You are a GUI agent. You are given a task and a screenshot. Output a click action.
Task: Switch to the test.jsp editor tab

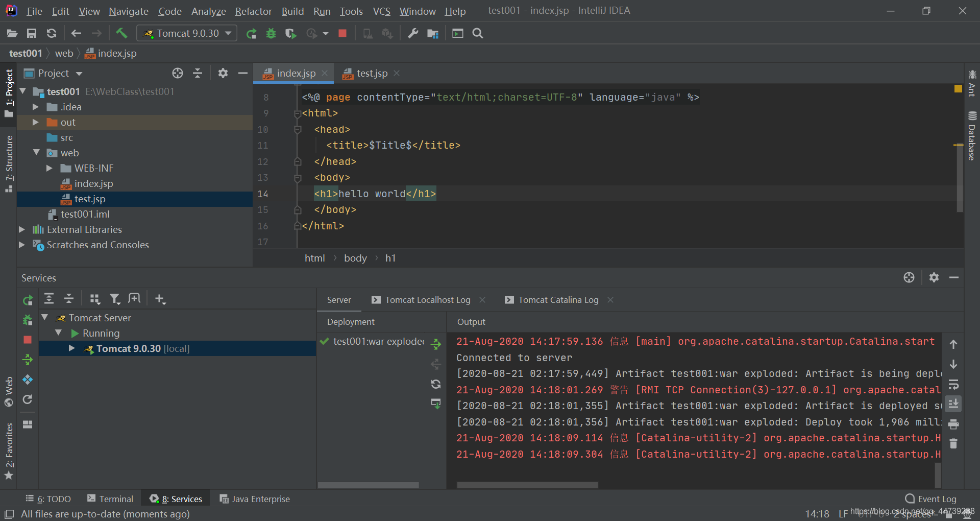(x=372, y=73)
